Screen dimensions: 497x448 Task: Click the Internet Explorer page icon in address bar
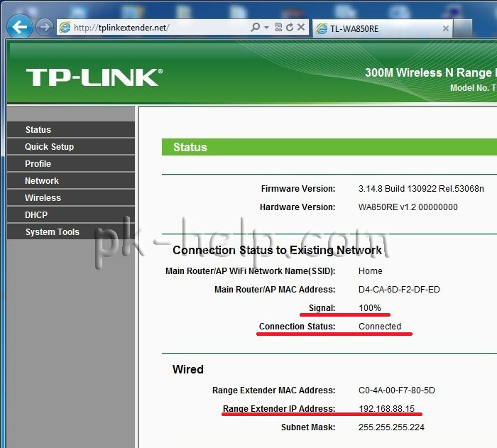(65, 28)
